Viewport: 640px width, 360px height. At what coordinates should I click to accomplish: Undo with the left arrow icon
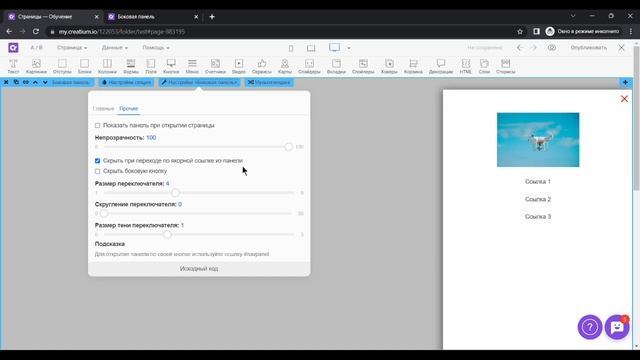(x=520, y=48)
